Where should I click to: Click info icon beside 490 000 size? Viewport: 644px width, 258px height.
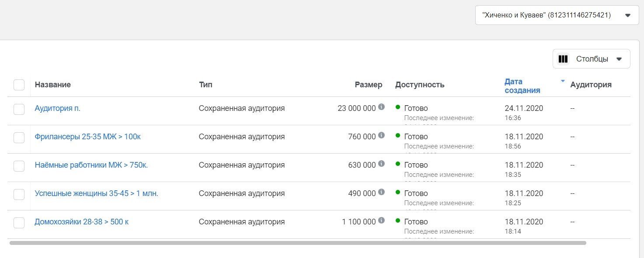pos(381,192)
